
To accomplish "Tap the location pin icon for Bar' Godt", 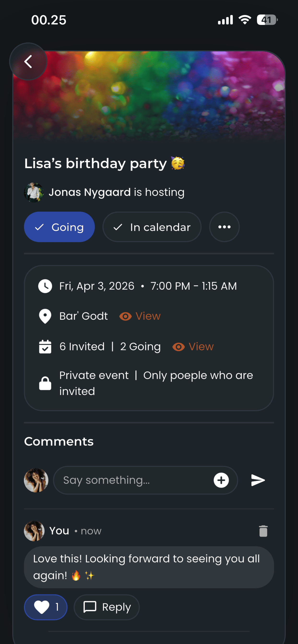I will click(x=45, y=316).
